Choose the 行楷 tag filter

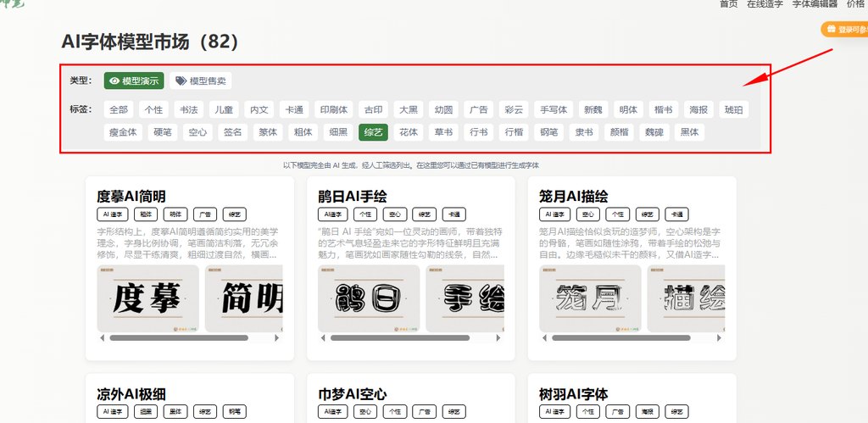[x=514, y=132]
